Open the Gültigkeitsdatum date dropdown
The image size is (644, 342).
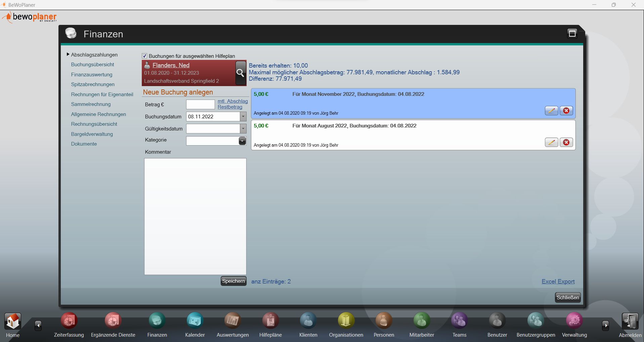click(x=243, y=129)
